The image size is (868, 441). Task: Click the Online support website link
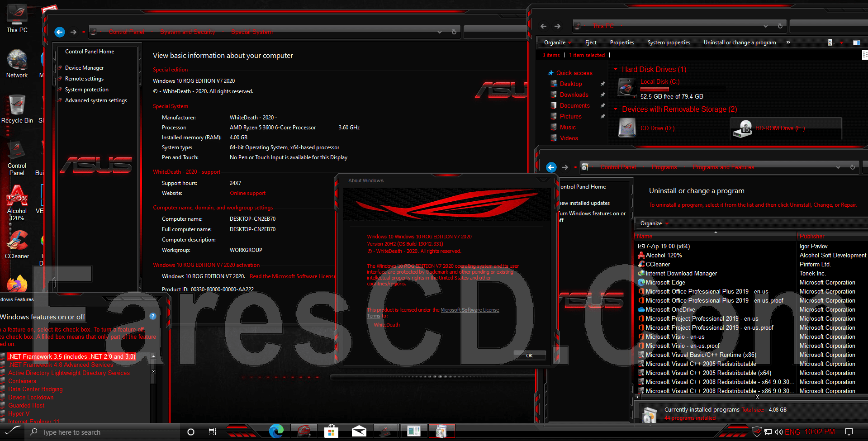click(x=248, y=193)
